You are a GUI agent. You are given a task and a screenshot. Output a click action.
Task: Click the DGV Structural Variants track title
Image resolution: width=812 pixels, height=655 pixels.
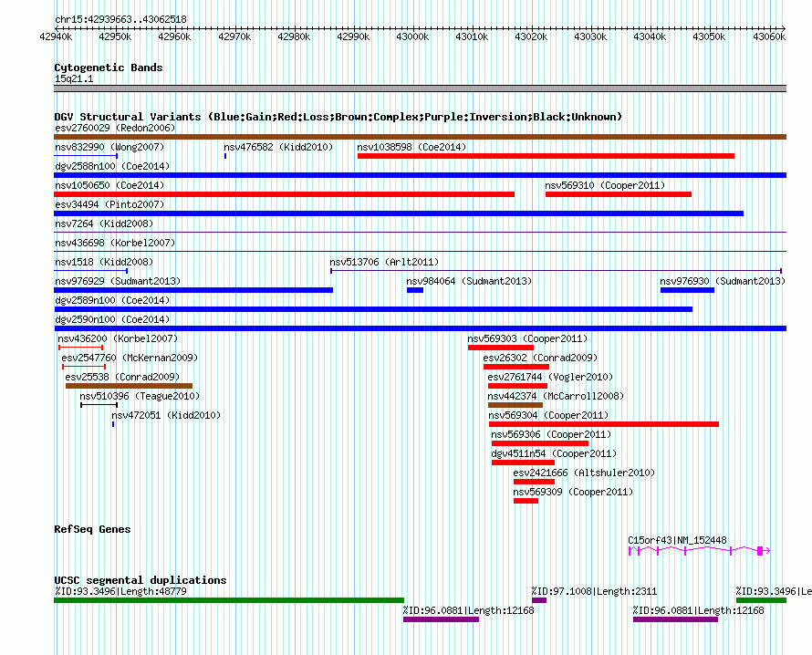pyautogui.click(x=338, y=117)
